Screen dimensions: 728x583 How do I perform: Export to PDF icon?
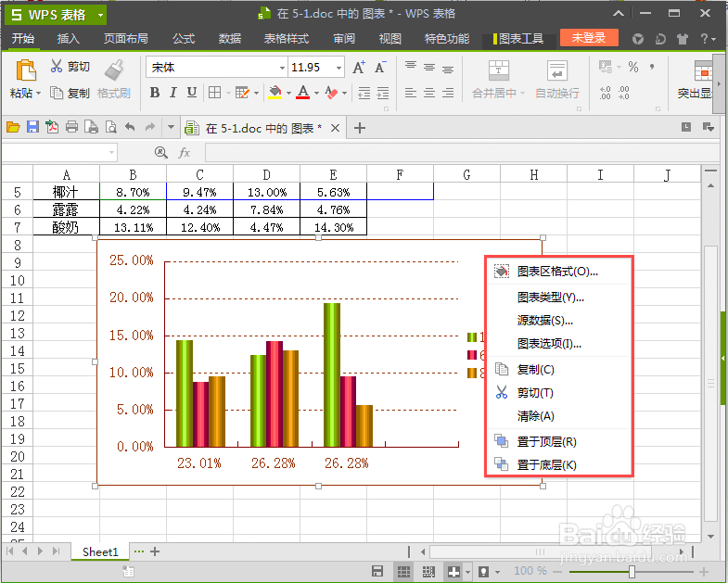[52, 127]
